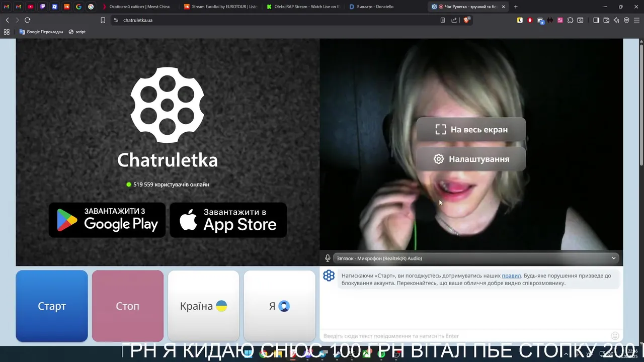Go forward to next page
Screen dimensions: 644x362
(17, 20)
